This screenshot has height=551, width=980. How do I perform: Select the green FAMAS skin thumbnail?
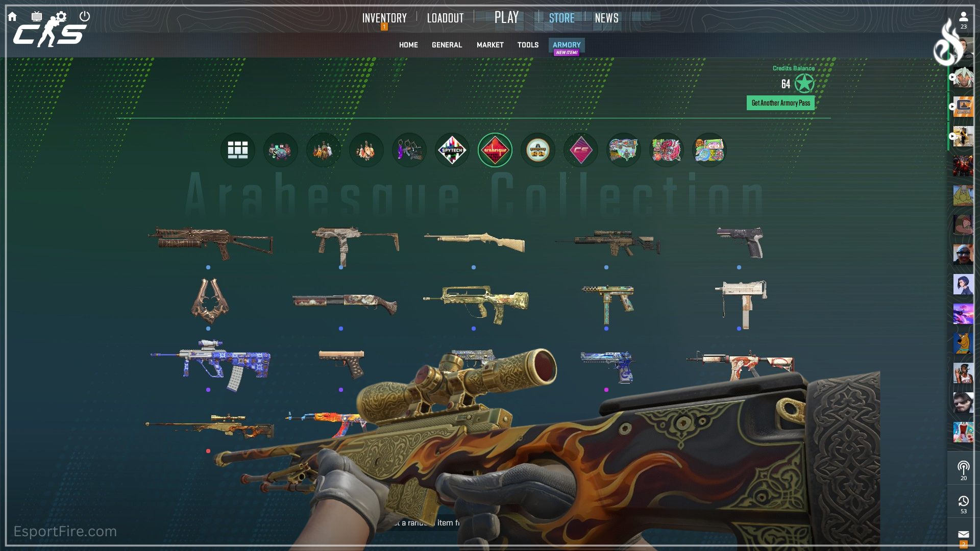[x=476, y=304]
